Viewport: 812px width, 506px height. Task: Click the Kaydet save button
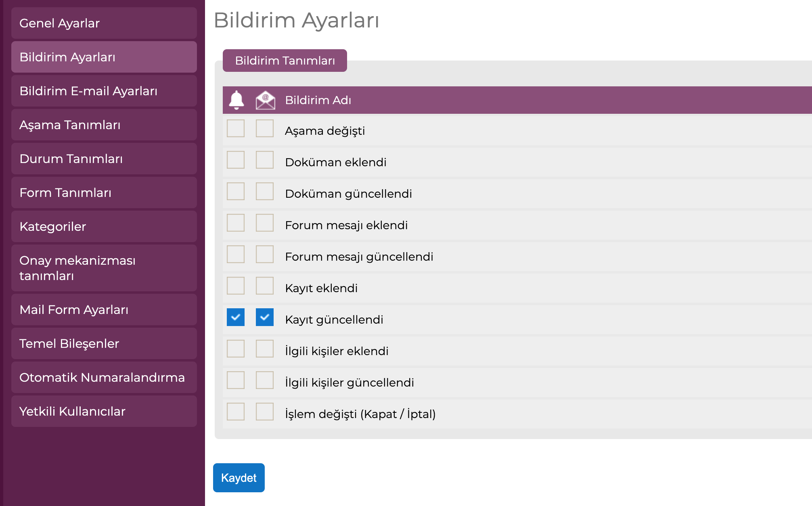[x=239, y=478]
